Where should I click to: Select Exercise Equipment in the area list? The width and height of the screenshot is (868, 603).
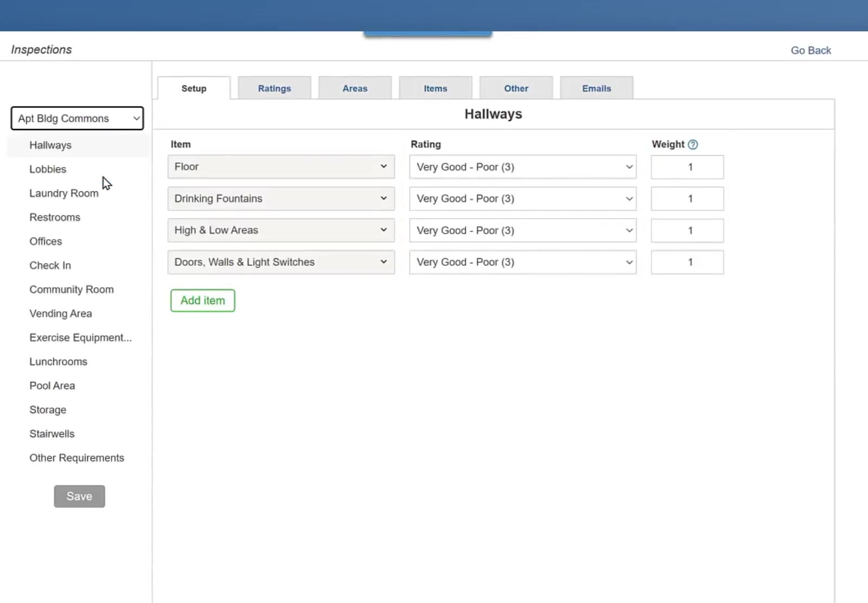80,338
